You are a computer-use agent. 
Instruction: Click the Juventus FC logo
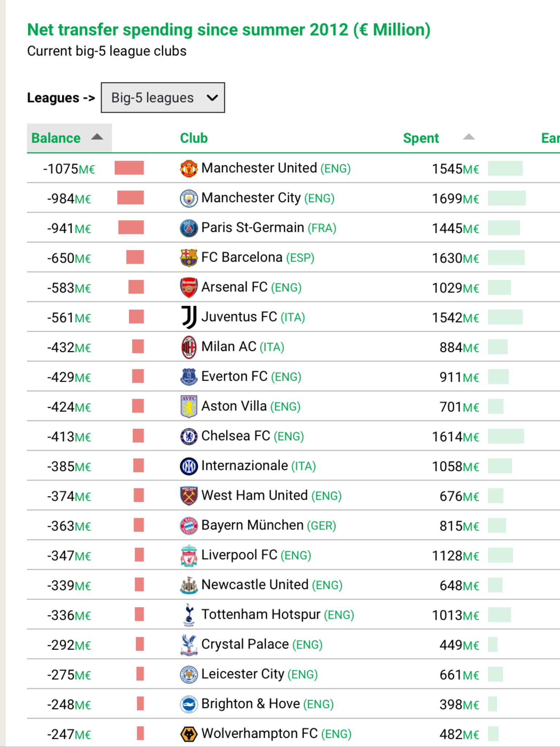(x=189, y=317)
